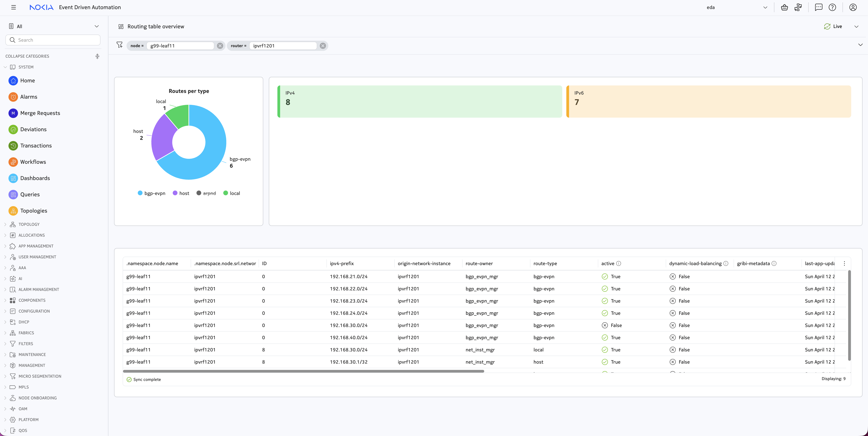Click the sidebar Search input field

pyautogui.click(x=53, y=40)
